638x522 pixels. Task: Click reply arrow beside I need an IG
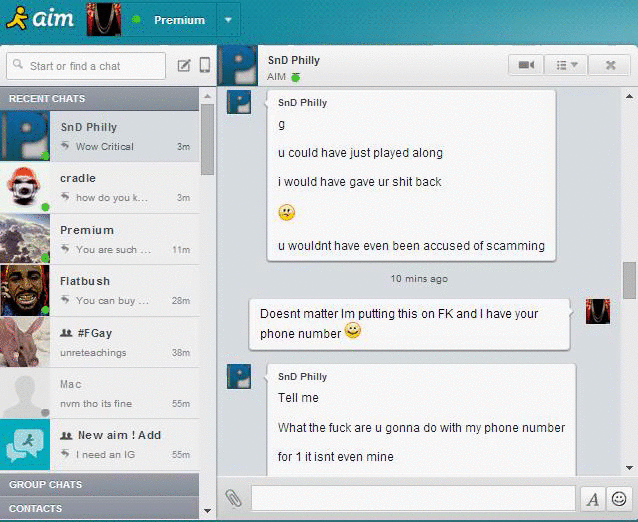(65, 454)
